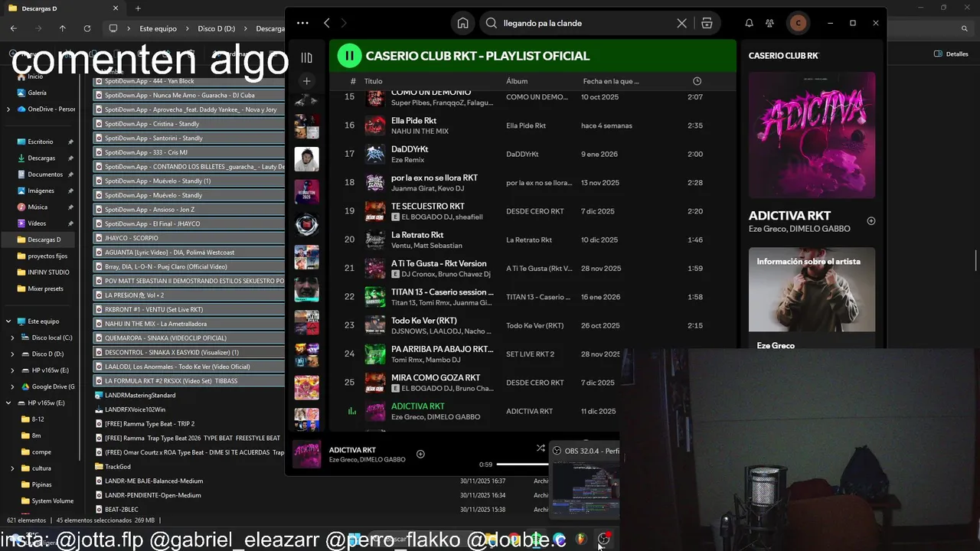980x551 pixels.
Task: Pause the CASERIO CLUB RKT playlist
Action: click(x=349, y=55)
